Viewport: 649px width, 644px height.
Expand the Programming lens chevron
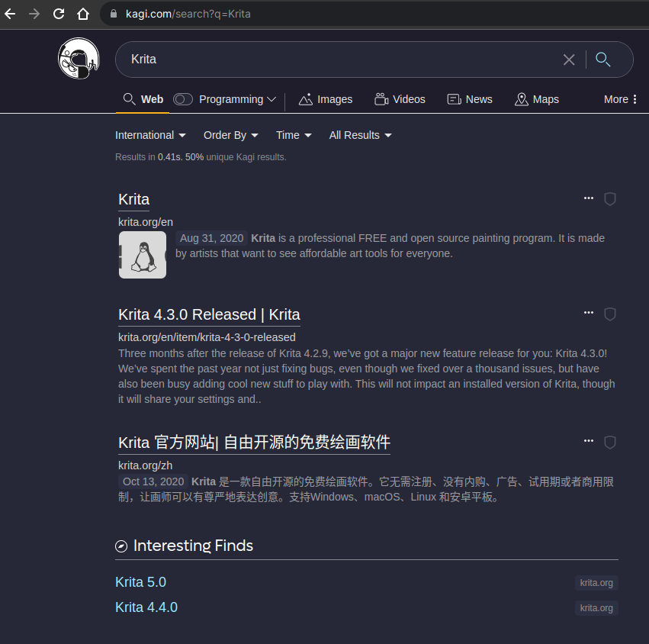tap(271, 99)
